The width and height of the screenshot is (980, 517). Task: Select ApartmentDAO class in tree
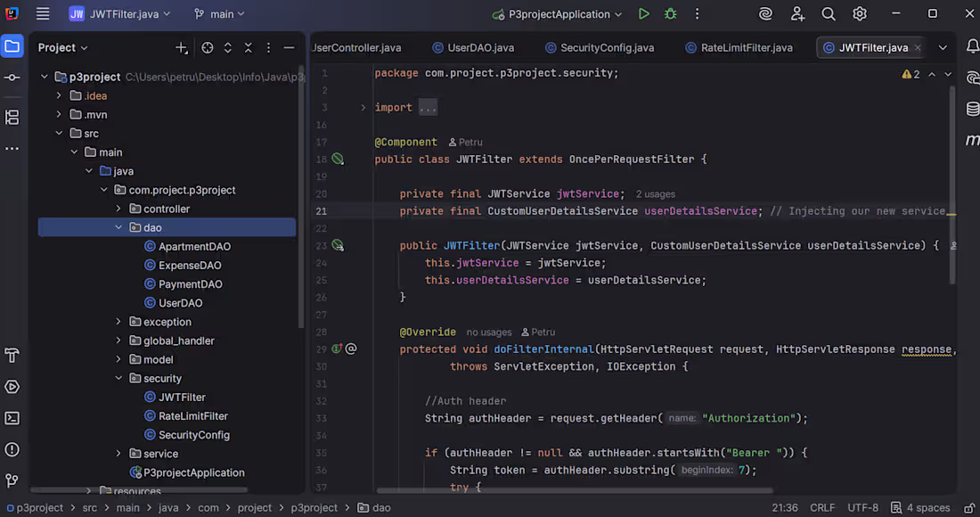(187, 246)
